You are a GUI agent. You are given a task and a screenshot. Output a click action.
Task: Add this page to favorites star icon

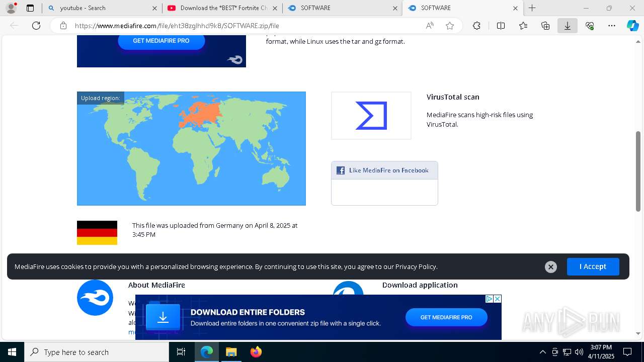(x=450, y=26)
